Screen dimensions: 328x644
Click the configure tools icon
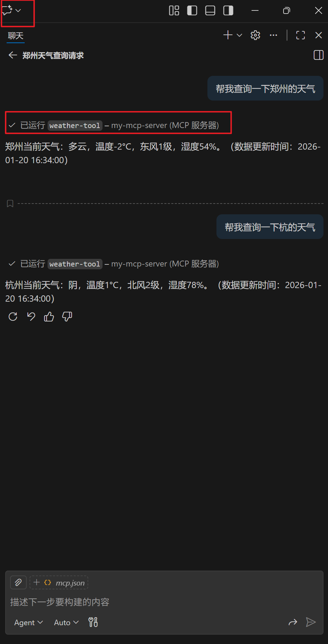[93, 622]
